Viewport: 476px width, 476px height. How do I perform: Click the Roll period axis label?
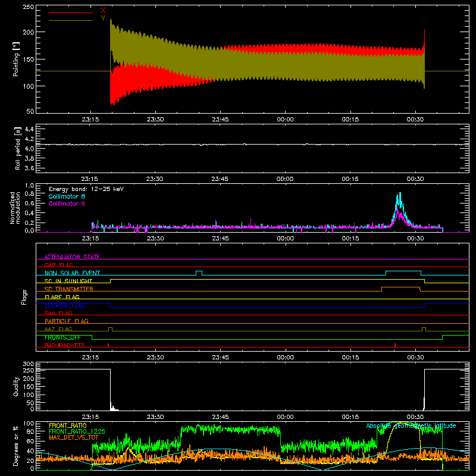point(18,148)
